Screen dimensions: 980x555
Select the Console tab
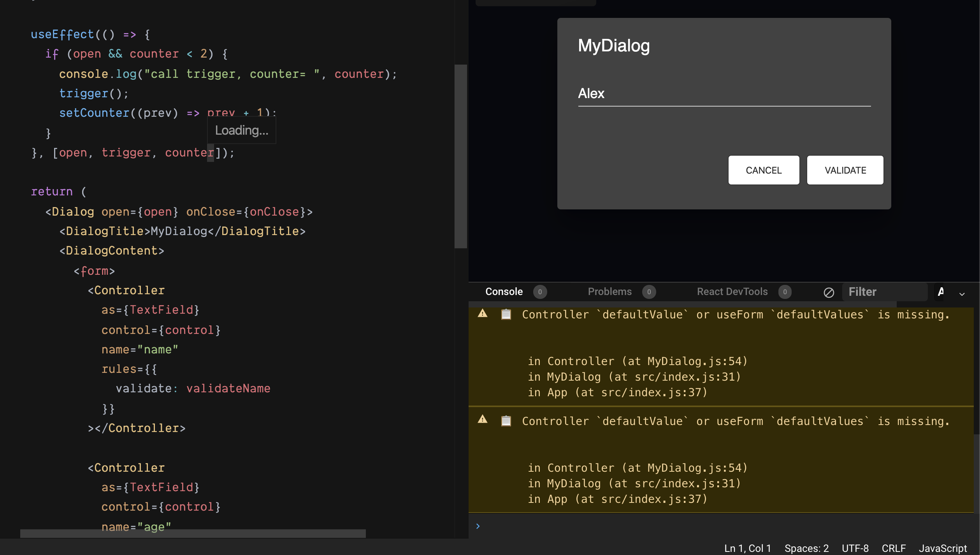pyautogui.click(x=504, y=292)
